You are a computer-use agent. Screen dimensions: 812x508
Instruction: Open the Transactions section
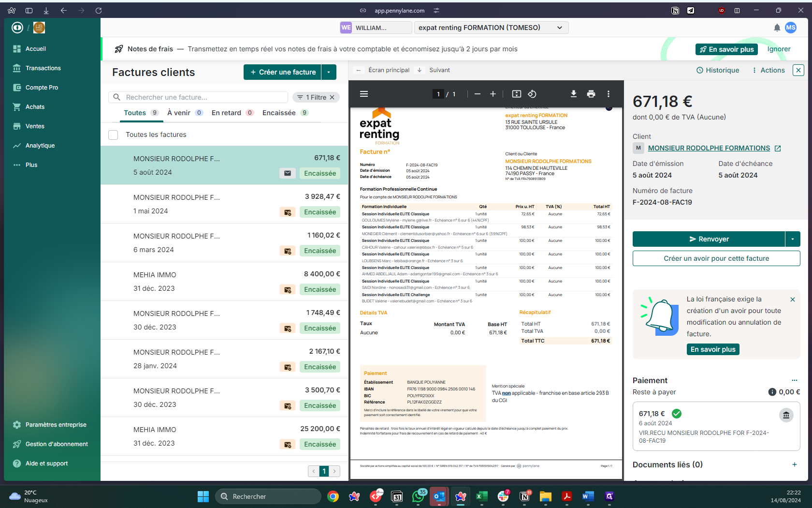(43, 68)
